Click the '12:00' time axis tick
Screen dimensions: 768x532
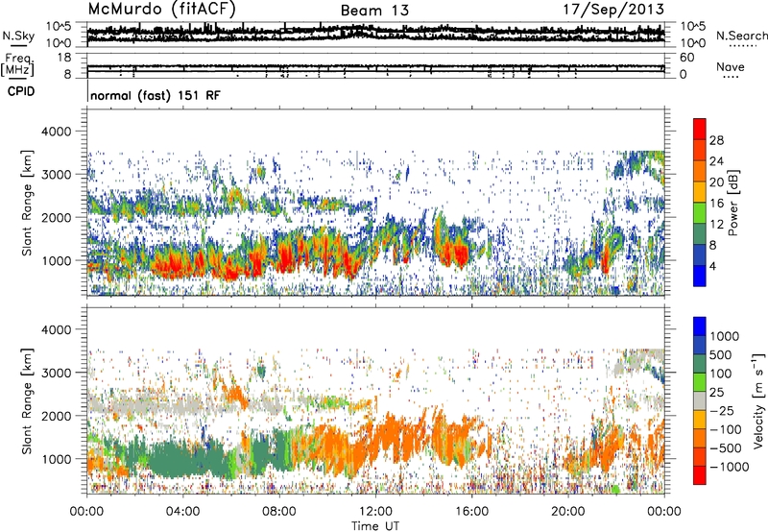(375, 512)
